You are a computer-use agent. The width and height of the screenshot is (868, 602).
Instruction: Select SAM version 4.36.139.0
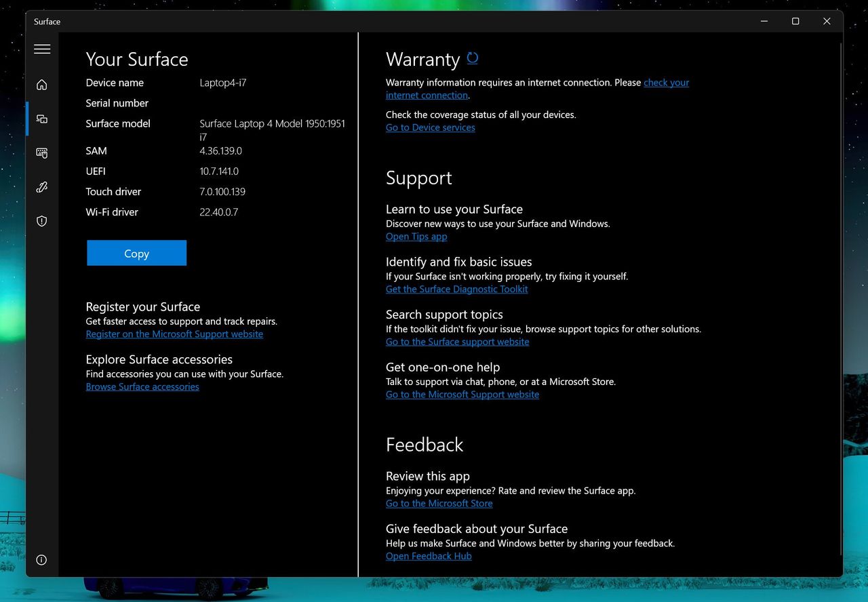pyautogui.click(x=220, y=150)
